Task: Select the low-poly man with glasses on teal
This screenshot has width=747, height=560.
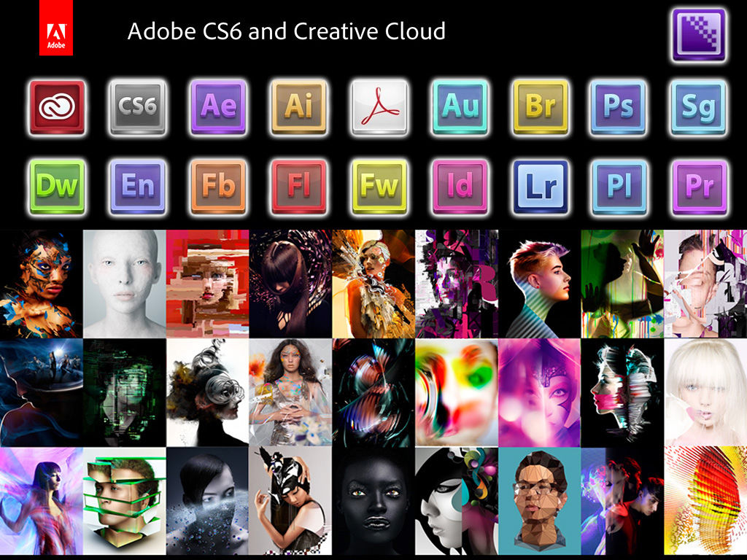Action: pos(539,501)
